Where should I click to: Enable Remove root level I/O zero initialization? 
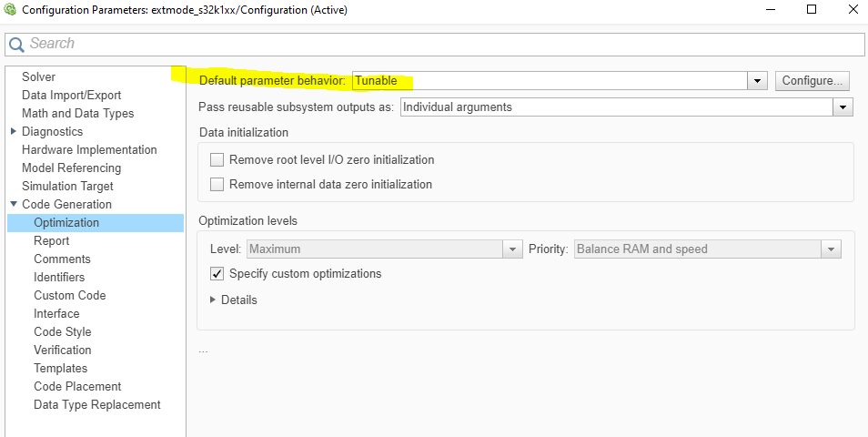217,160
